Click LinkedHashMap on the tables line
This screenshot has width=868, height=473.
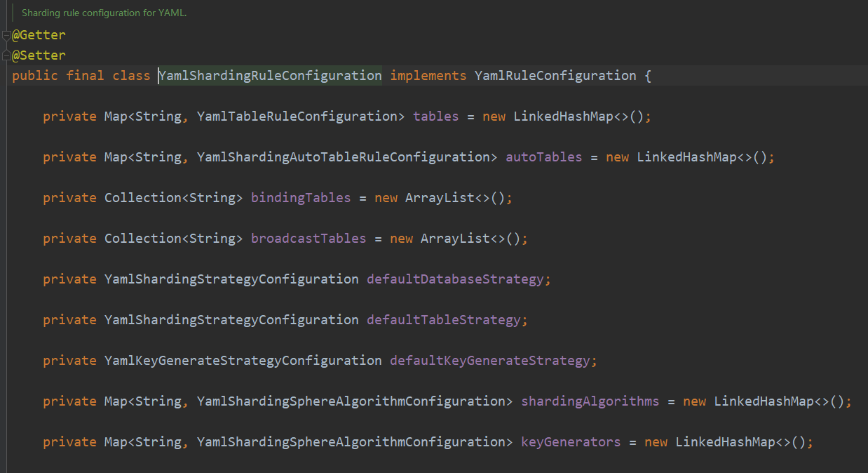(x=564, y=116)
